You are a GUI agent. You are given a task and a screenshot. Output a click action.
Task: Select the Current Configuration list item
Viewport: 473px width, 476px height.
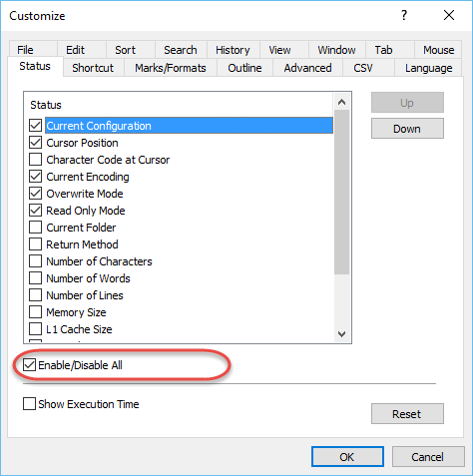tap(189, 126)
